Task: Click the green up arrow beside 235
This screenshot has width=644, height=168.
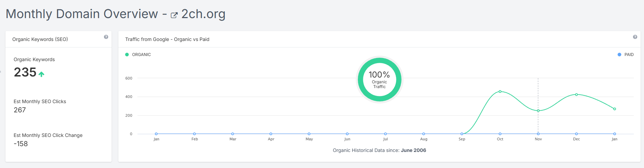Action: tap(41, 74)
